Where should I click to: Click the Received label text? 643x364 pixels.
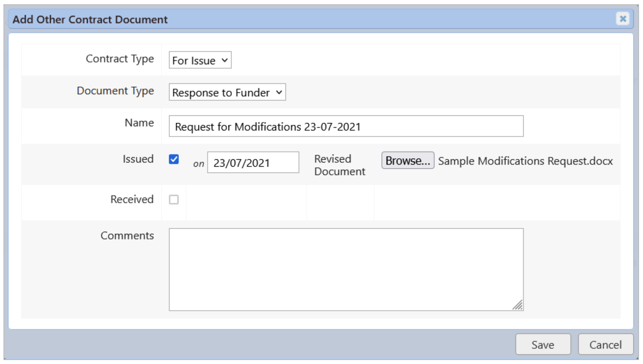pos(132,199)
